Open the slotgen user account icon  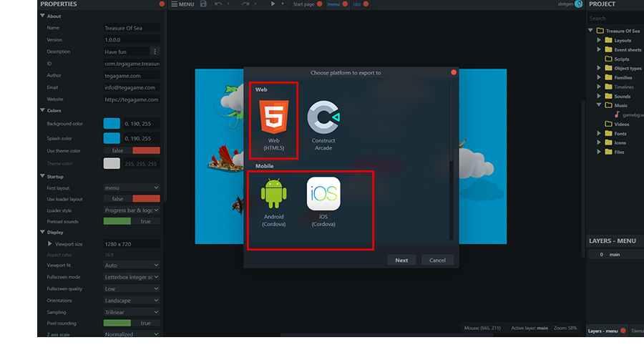pyautogui.click(x=579, y=4)
